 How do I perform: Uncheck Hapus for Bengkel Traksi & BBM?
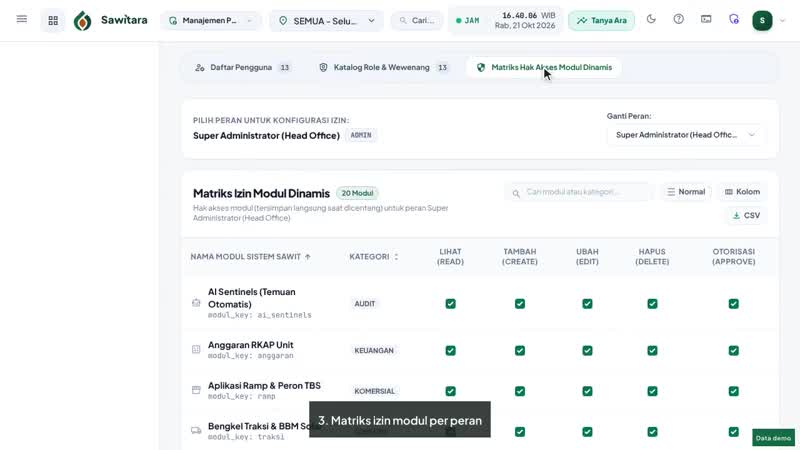(652, 432)
